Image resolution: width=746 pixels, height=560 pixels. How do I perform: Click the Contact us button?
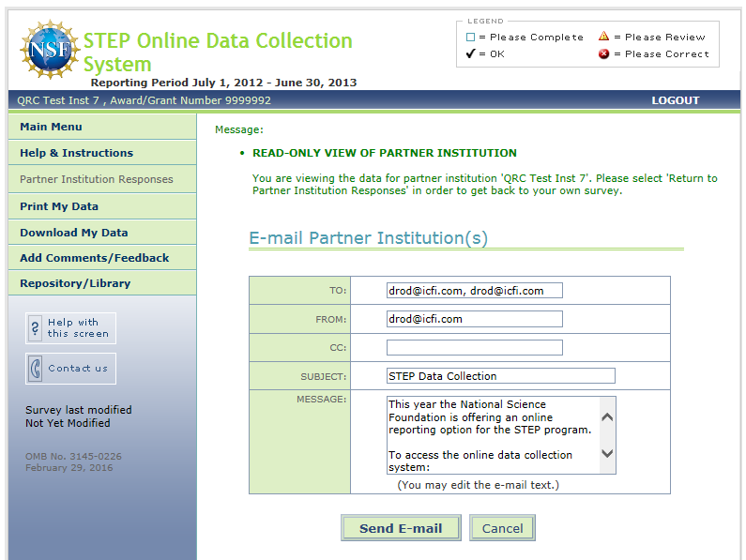[71, 369]
